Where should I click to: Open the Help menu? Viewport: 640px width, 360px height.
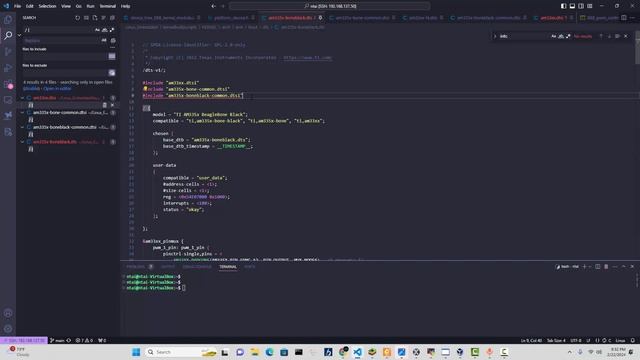tap(125, 6)
